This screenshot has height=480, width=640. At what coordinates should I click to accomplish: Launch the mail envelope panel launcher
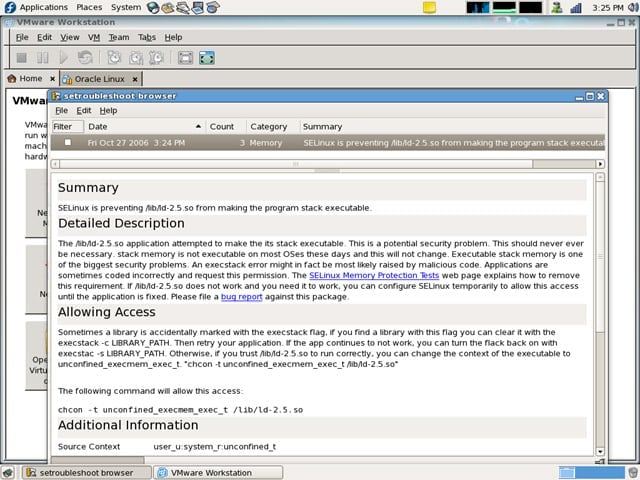click(167, 7)
